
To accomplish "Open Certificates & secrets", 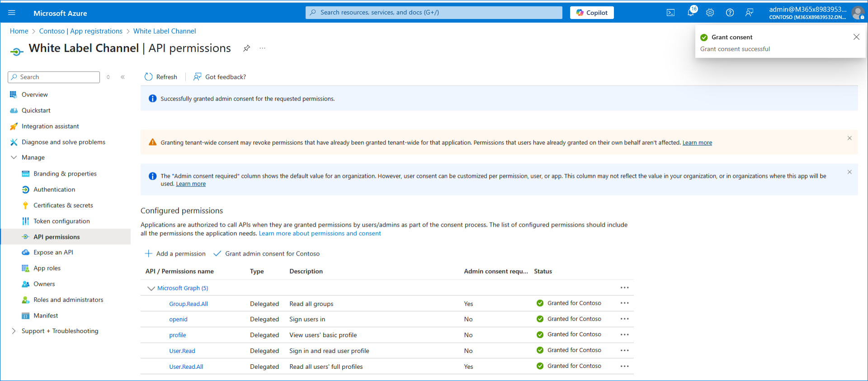I will (x=63, y=205).
